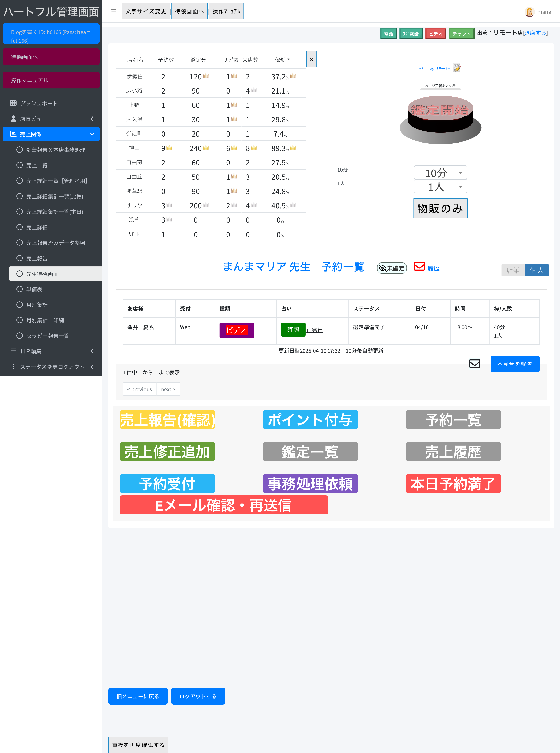This screenshot has width=560, height=753.
Task: Open the 1人 people count dropdown
Action: tap(440, 186)
